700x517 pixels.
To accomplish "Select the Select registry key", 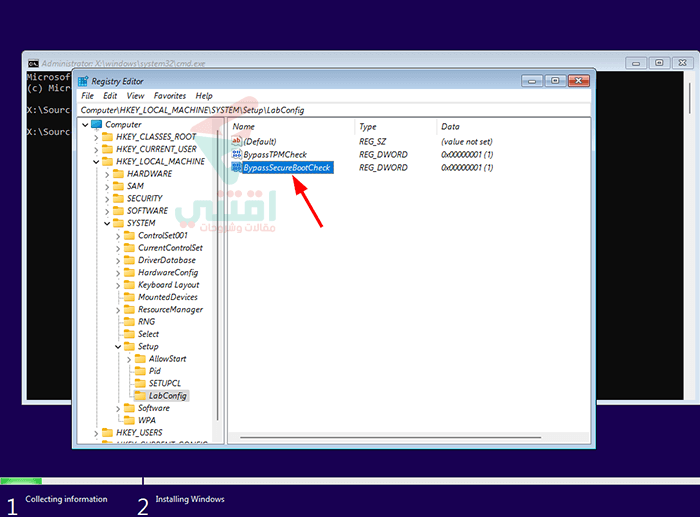I will click(148, 334).
